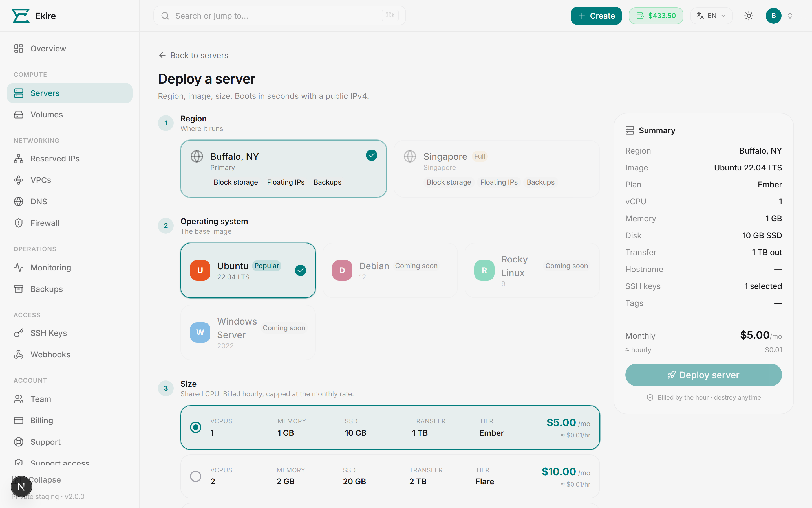Click the globe icon on Buffalo card
Screen dimensions: 812x508
(x=197, y=156)
